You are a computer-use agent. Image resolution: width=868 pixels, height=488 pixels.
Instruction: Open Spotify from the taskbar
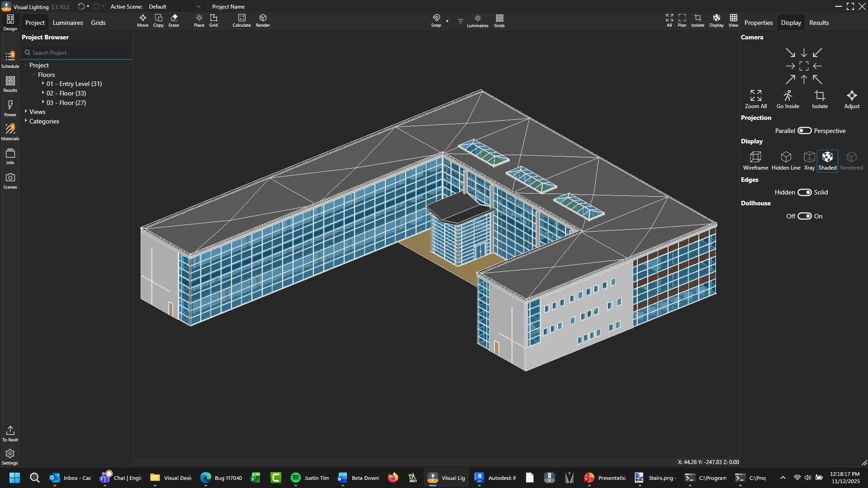pyautogui.click(x=296, y=478)
